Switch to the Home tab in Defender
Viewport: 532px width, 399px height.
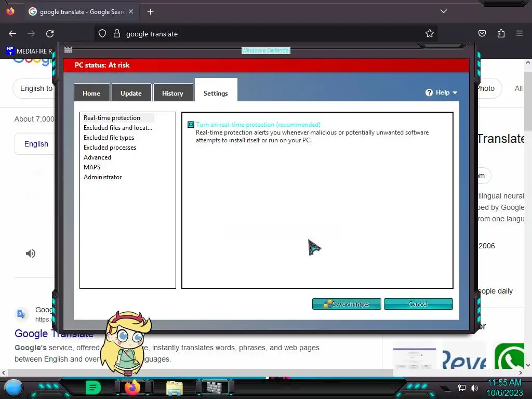click(x=91, y=93)
